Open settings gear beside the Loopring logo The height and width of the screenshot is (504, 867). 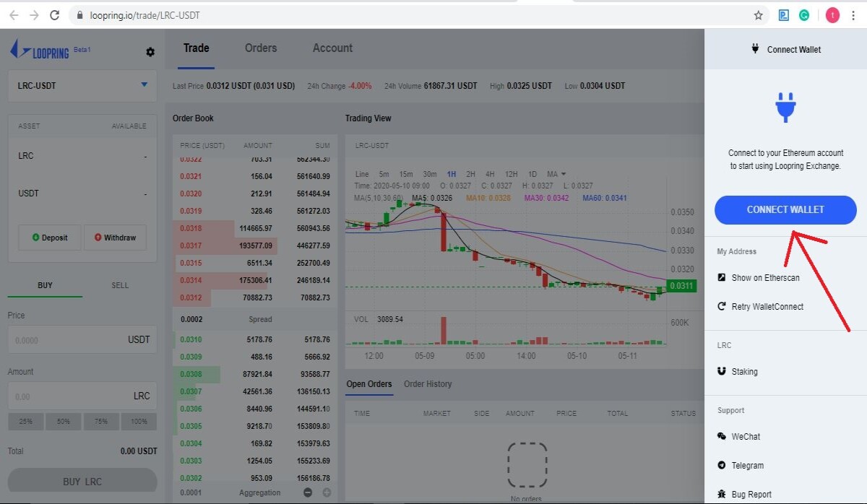click(150, 52)
